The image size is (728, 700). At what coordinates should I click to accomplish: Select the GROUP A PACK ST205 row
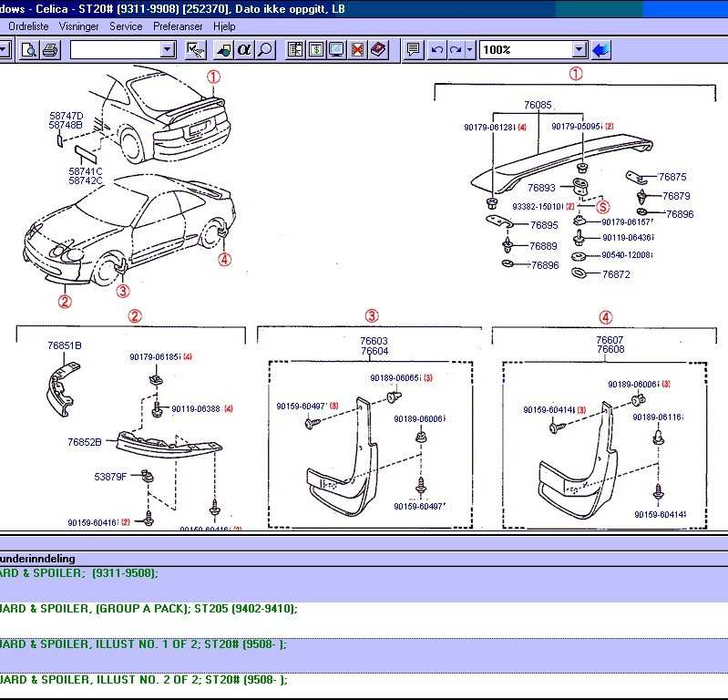tap(364, 620)
